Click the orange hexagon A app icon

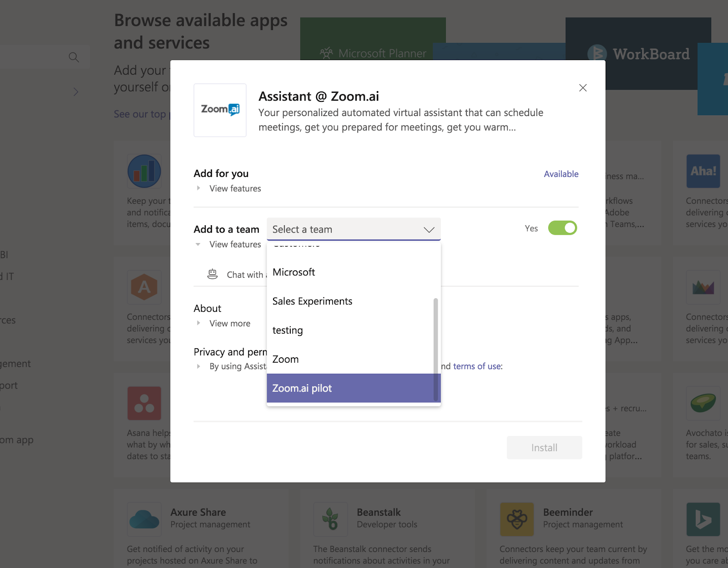click(x=144, y=287)
